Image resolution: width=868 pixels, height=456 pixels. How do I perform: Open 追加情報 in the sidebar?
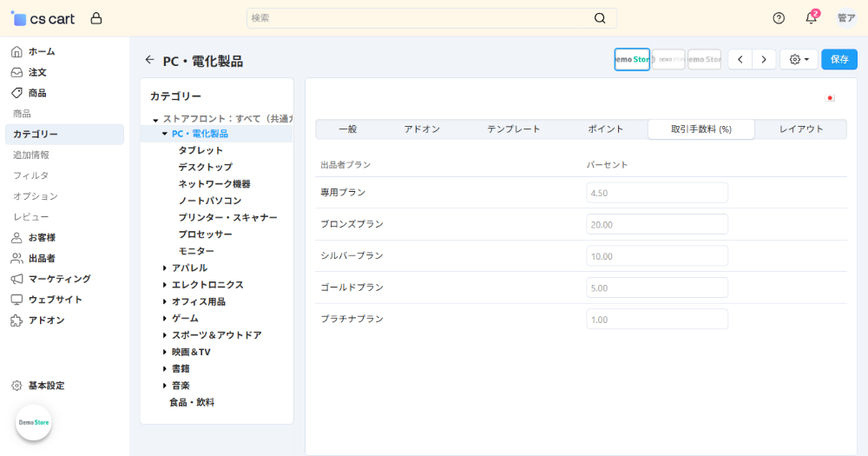point(31,155)
